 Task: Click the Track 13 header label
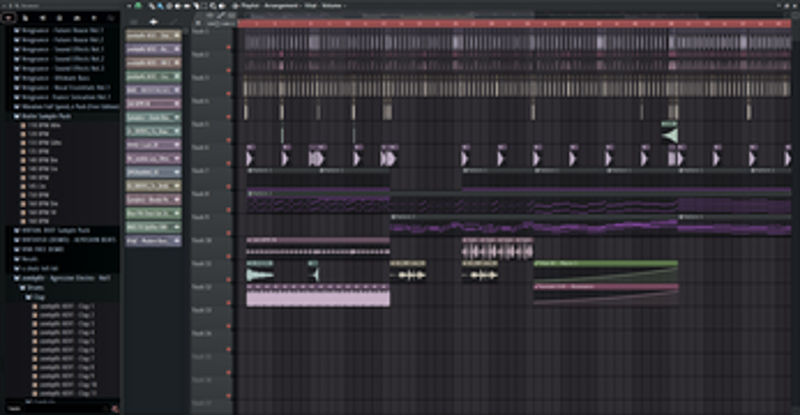[203, 310]
